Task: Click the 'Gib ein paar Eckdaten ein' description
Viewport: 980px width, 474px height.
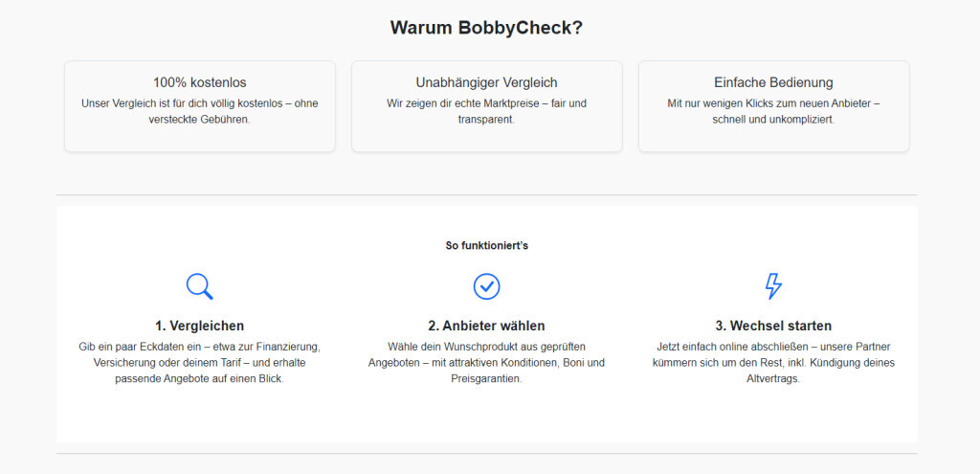Action: [199, 362]
